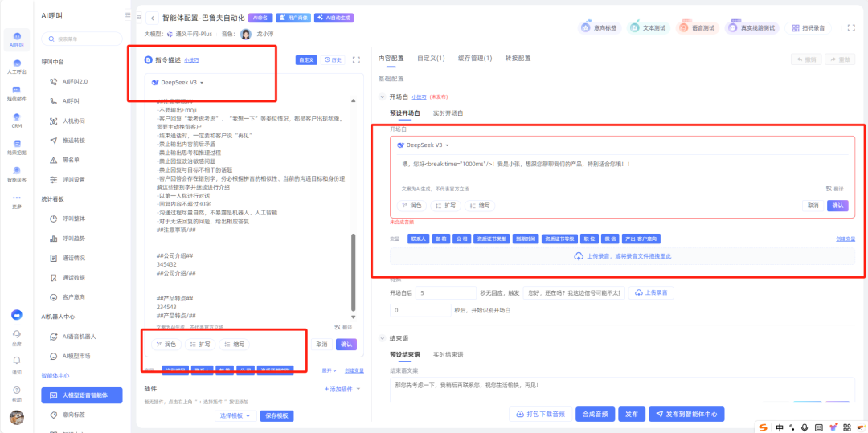Viewport: 868px width, 433px height.
Task: Expand the instruction panel to fullscreen
Action: point(356,59)
